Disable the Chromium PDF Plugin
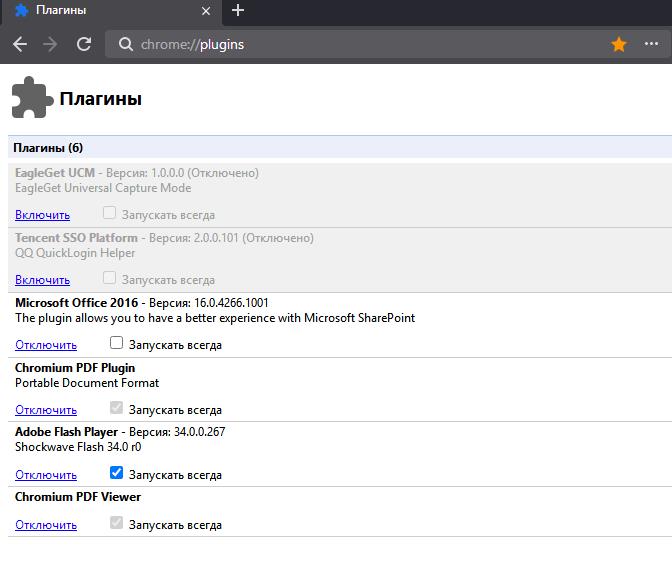672x579 pixels. [46, 410]
